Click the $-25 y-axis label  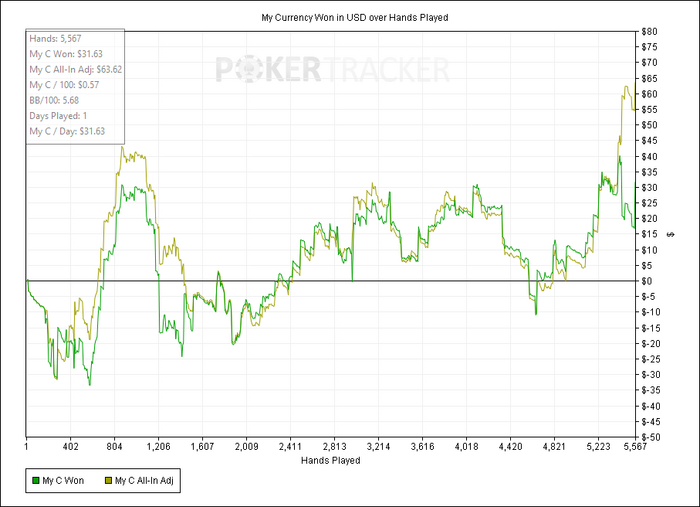[x=651, y=359]
